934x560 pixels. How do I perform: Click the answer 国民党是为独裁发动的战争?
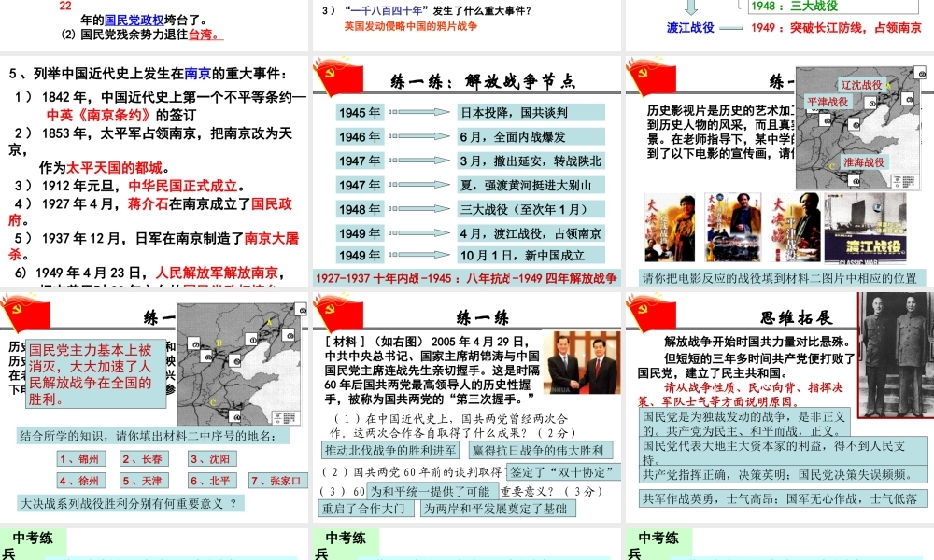point(744,423)
